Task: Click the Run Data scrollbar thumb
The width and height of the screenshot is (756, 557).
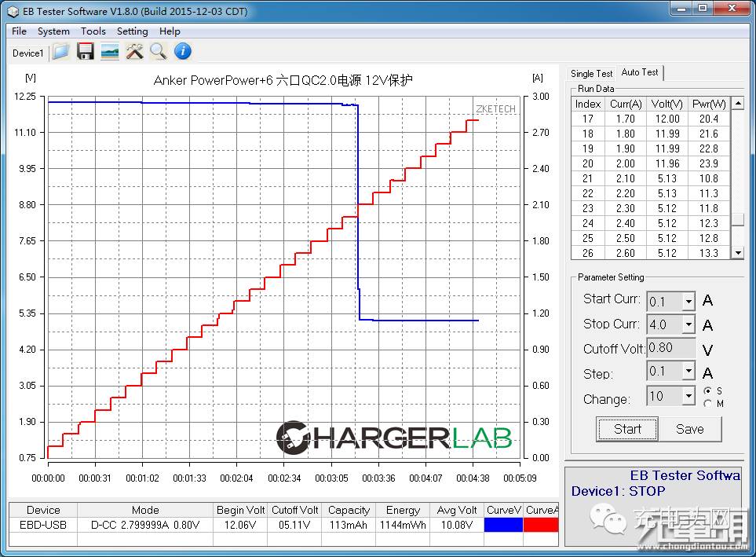Action: pyautogui.click(x=738, y=218)
